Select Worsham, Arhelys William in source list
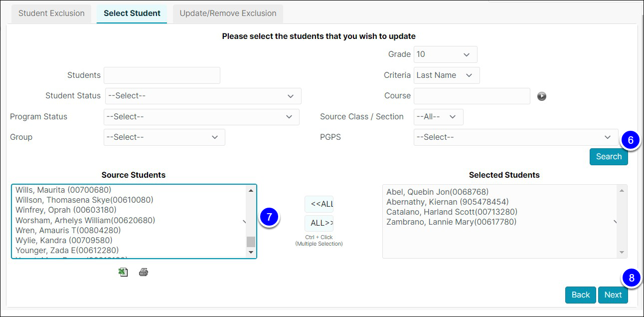644x317 pixels. click(x=85, y=220)
